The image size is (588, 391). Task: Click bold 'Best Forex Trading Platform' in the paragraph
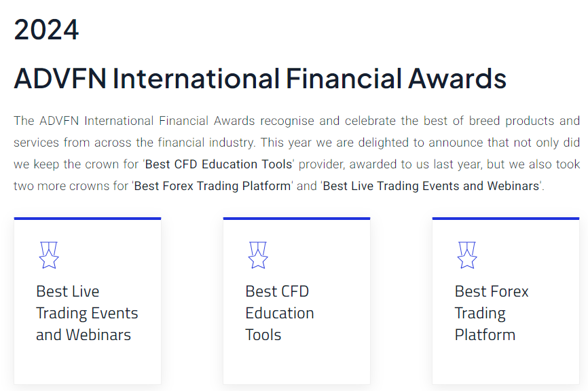(212, 186)
